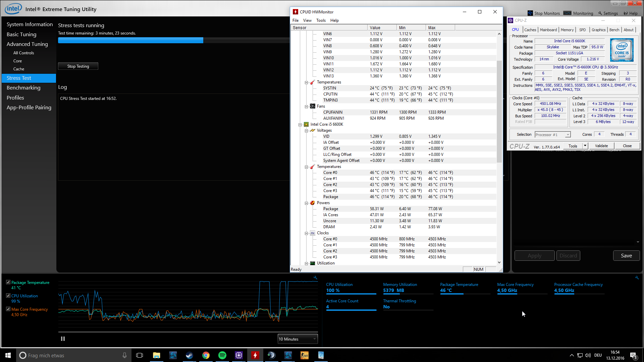644x362 pixels.
Task: Click the Task View taskbar icon
Action: click(140, 355)
